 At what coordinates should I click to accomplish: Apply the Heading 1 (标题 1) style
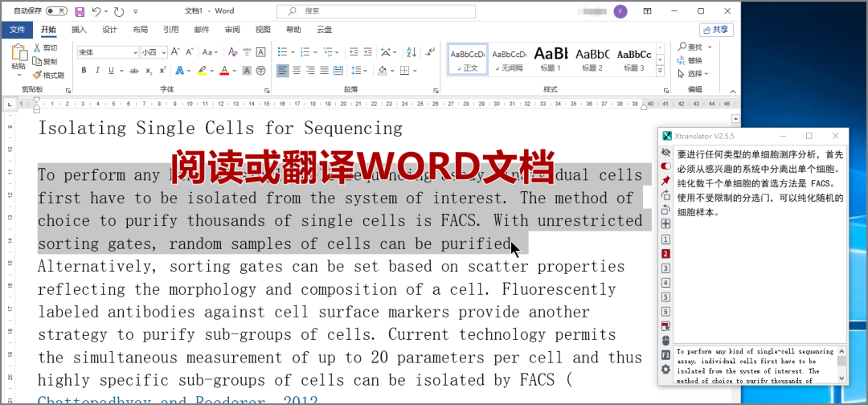pos(551,59)
